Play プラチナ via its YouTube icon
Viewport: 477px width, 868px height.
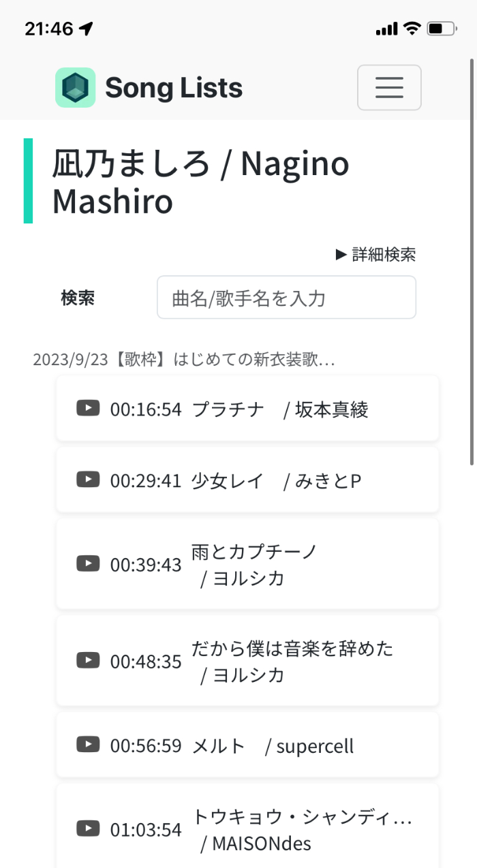point(88,407)
